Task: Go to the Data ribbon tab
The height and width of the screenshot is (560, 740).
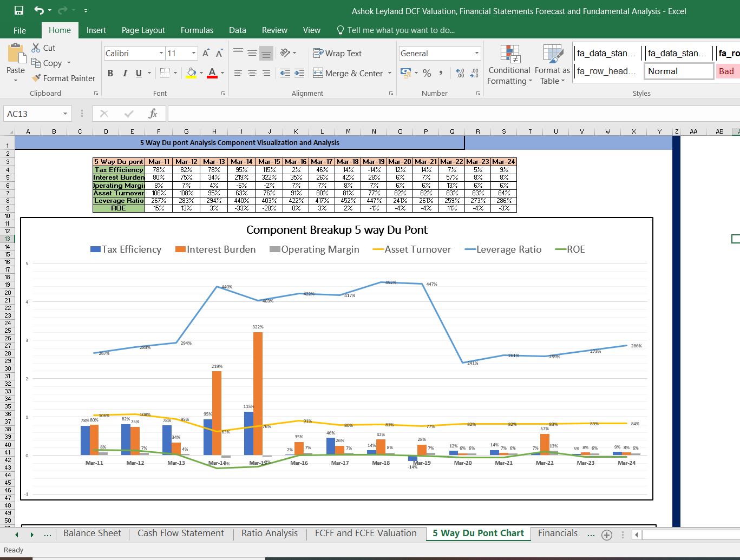Action: click(237, 30)
